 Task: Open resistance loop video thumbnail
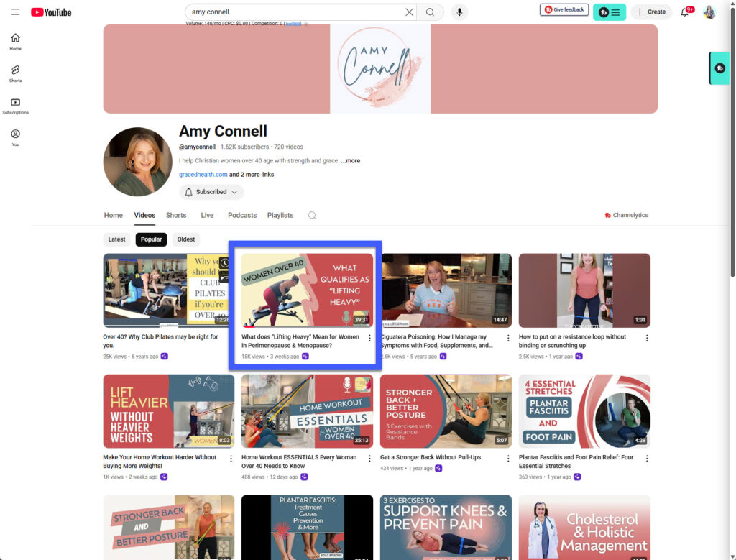click(x=584, y=290)
